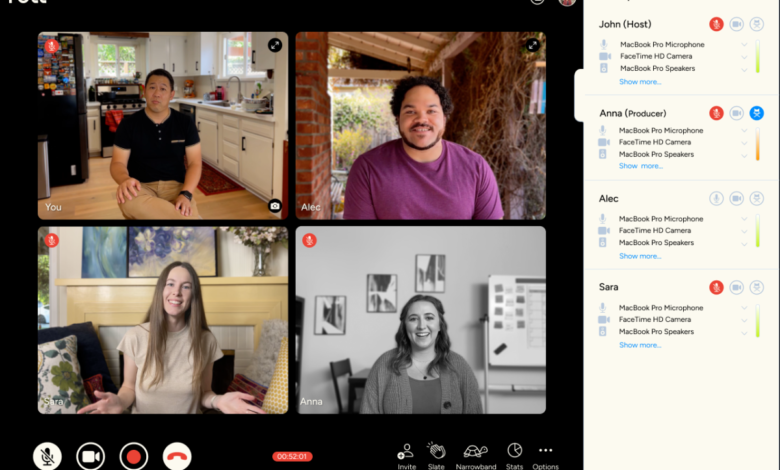This screenshot has width=780, height=470.
Task: Click the 00:52:01 recording timer
Action: 292,456
